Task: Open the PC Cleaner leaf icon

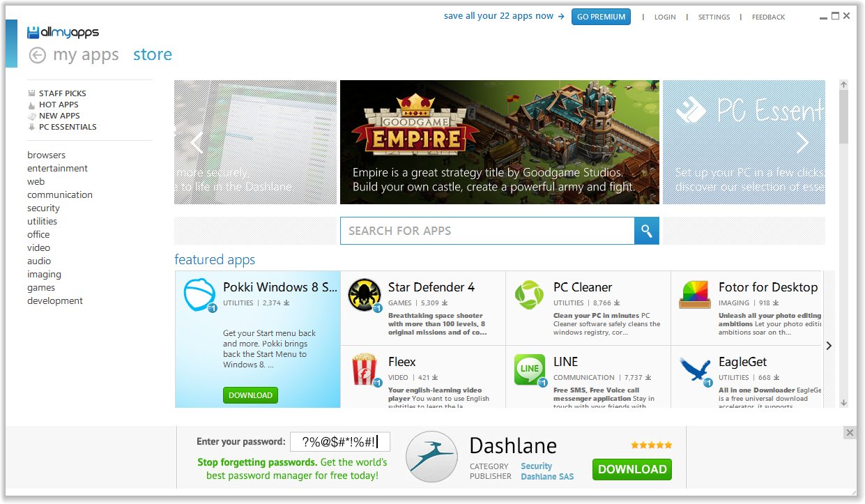Action: [x=529, y=295]
